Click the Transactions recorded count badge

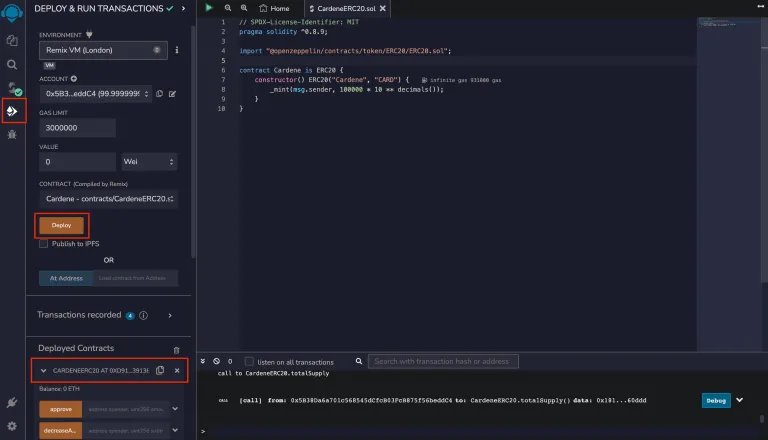[x=130, y=316]
